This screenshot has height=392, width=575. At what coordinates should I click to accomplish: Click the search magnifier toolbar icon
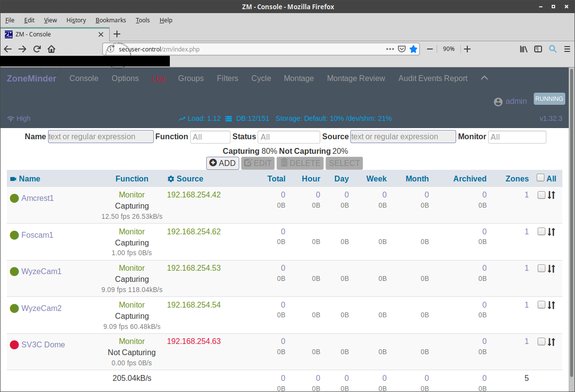[x=553, y=49]
